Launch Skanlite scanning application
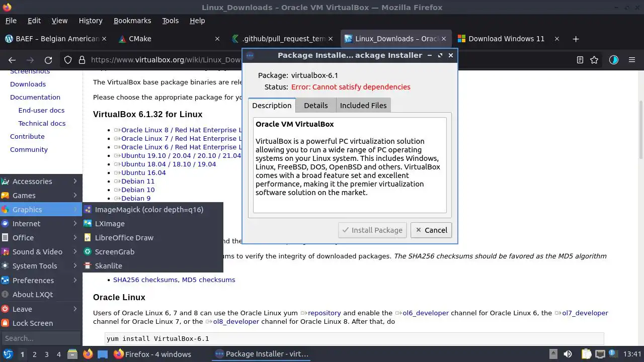The width and height of the screenshot is (644, 362). pos(153,266)
